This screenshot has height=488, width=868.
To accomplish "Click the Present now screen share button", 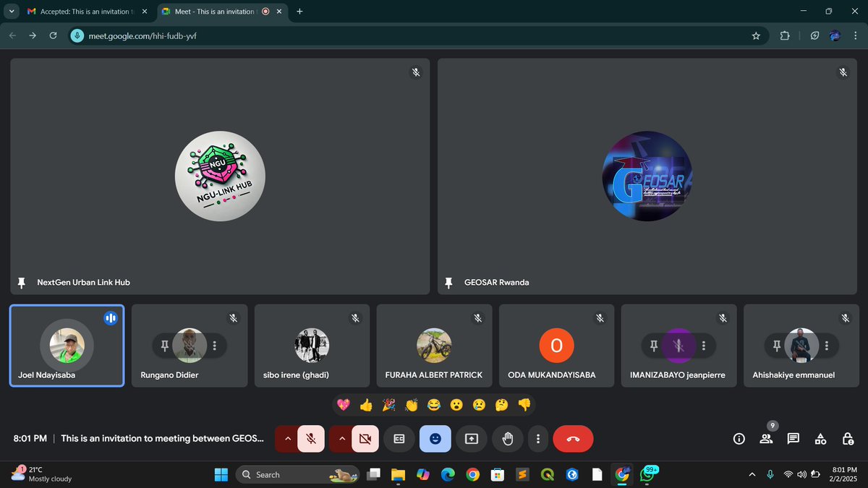I will [472, 438].
